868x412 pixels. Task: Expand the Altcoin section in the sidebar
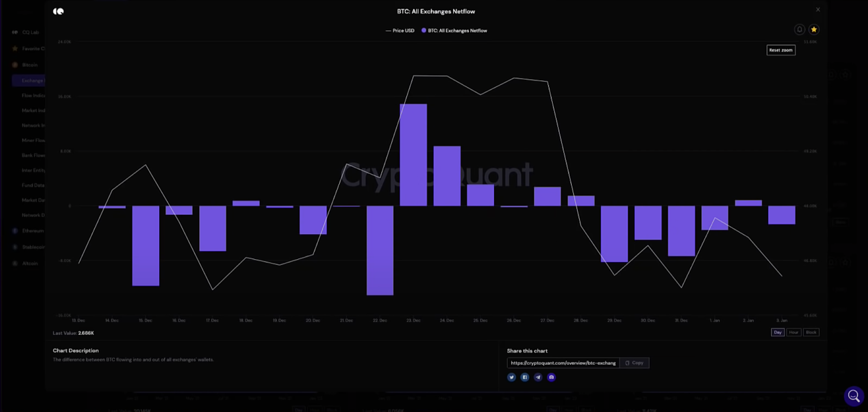[x=30, y=263]
